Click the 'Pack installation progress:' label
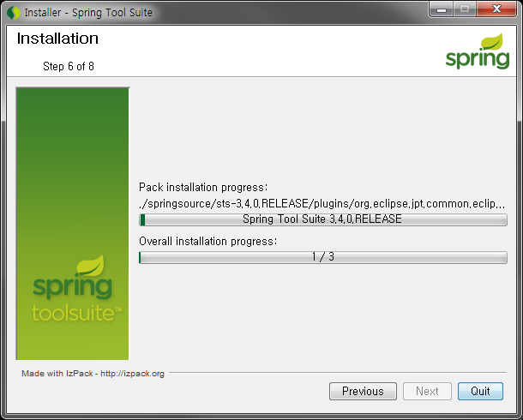 click(203, 188)
